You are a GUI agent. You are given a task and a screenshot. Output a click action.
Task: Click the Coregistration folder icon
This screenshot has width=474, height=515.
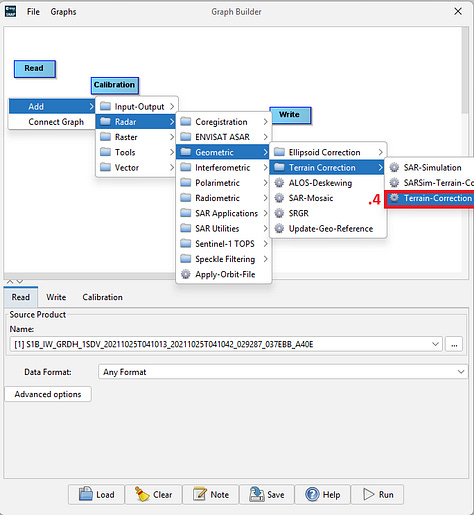point(186,122)
